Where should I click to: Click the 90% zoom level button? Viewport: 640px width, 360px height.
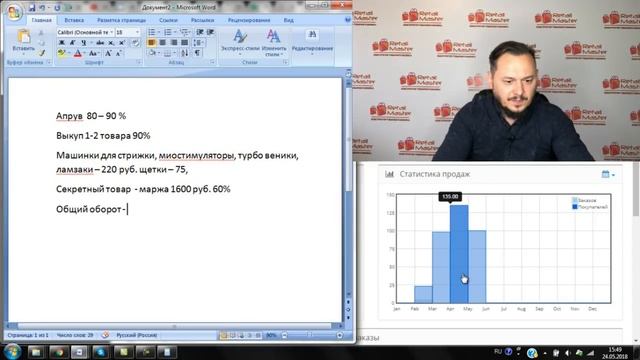pyautogui.click(x=271, y=335)
